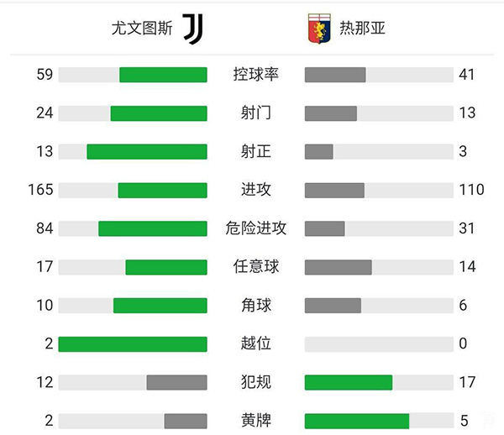The image size is (504, 435).
Task: Select the 热那亚 team name
Action: 363,29
